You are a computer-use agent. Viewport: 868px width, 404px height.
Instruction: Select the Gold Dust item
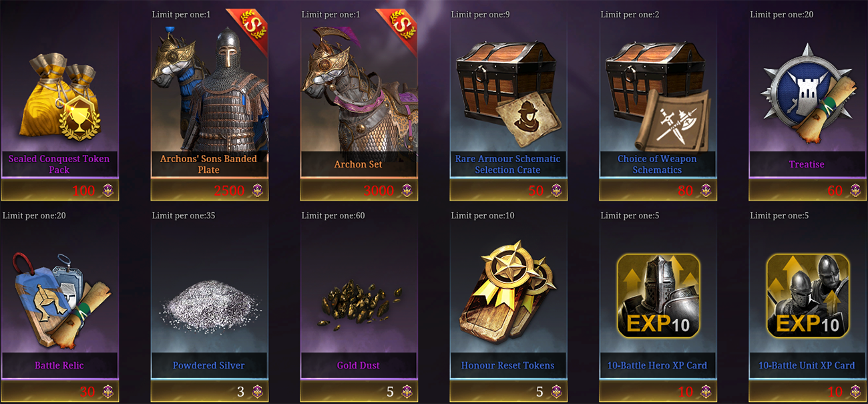tap(358, 309)
